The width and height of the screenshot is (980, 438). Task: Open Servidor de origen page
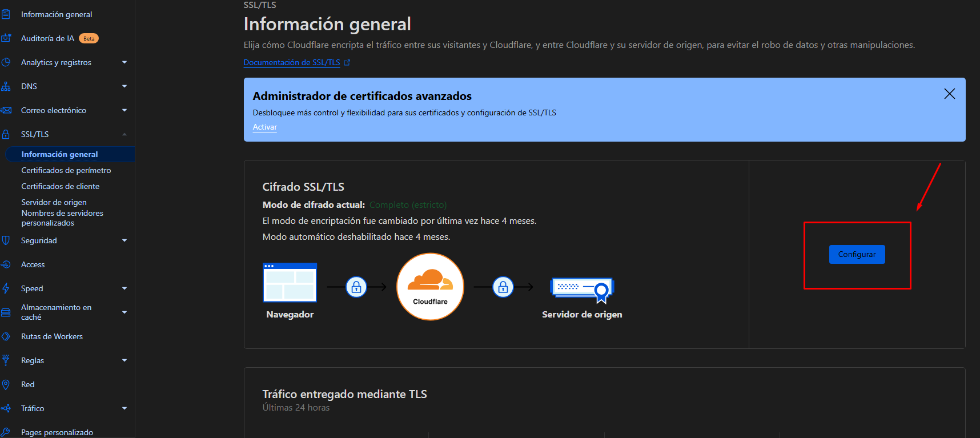(x=54, y=202)
